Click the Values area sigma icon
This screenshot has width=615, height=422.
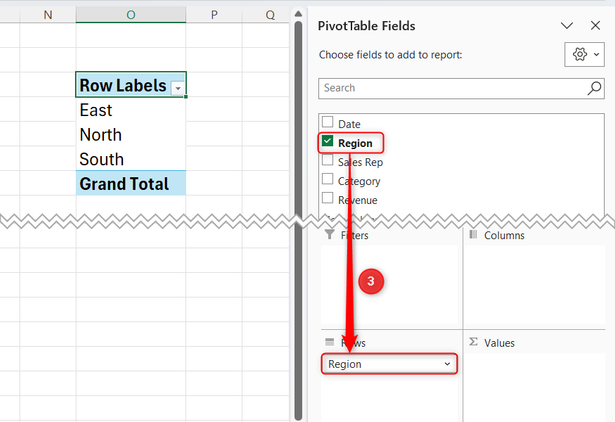coord(473,342)
